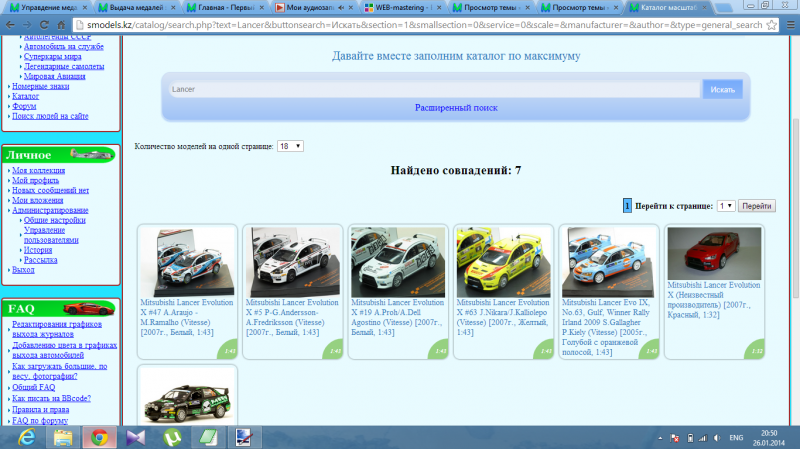Open red Lancer Evolution X thumbnail
The width and height of the screenshot is (800, 449).
[x=714, y=254]
